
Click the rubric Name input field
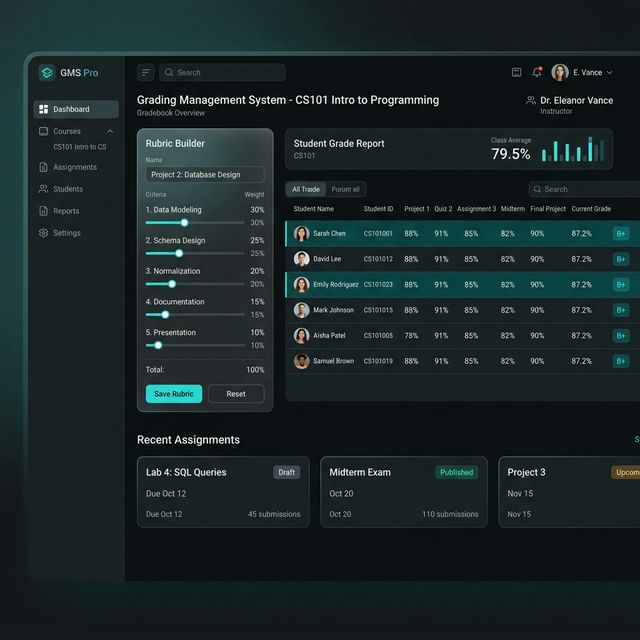pyautogui.click(x=205, y=175)
